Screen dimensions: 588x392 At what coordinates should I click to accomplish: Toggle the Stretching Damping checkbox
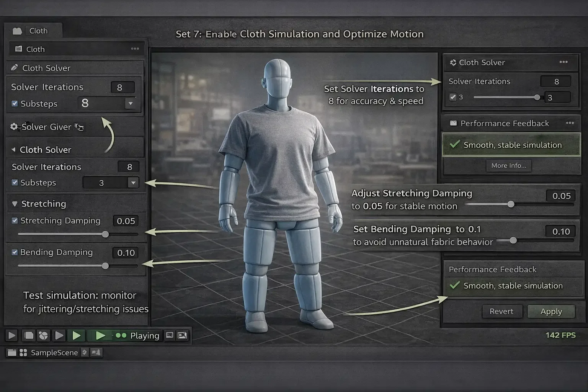[x=15, y=220]
